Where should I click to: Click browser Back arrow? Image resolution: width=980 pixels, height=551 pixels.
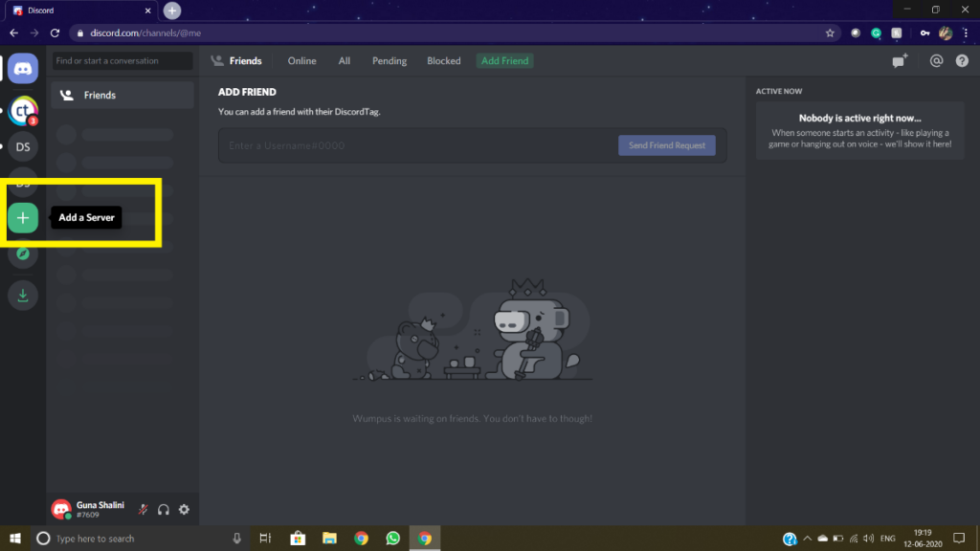13,33
